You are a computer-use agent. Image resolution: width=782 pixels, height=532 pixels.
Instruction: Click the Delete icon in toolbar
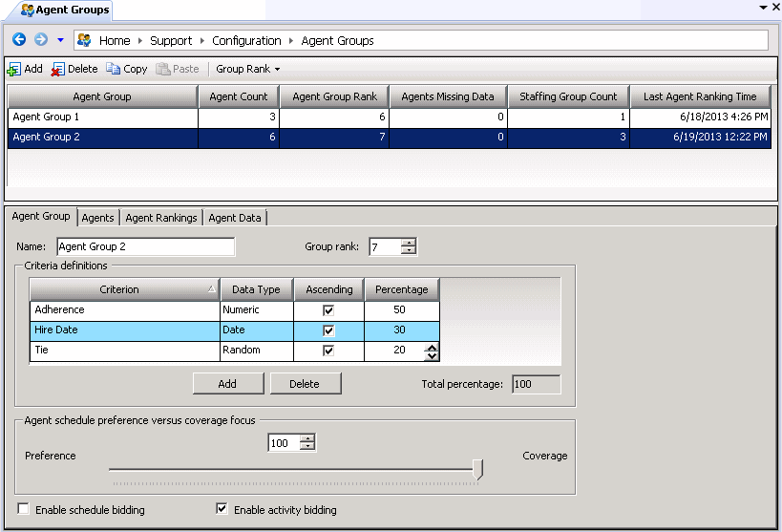(x=58, y=70)
